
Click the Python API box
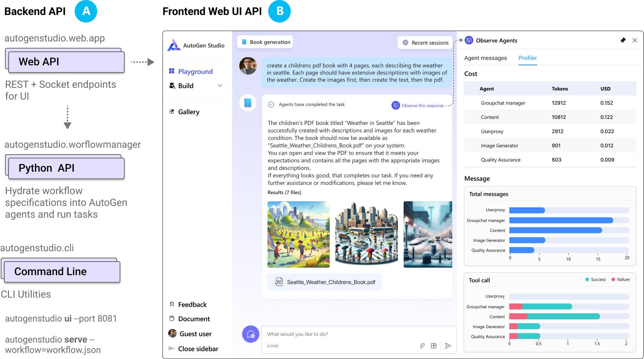(66, 168)
